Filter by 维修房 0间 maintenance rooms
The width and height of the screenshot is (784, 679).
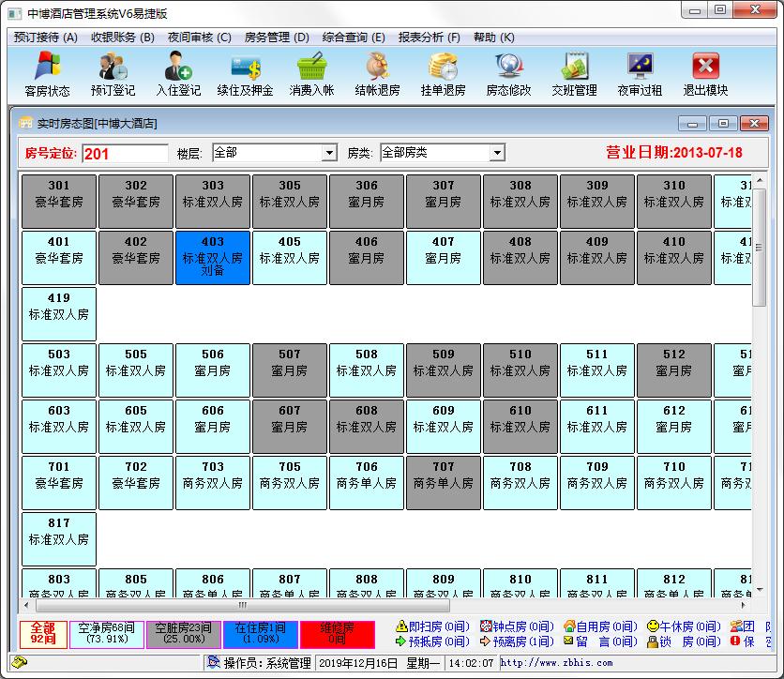point(337,634)
